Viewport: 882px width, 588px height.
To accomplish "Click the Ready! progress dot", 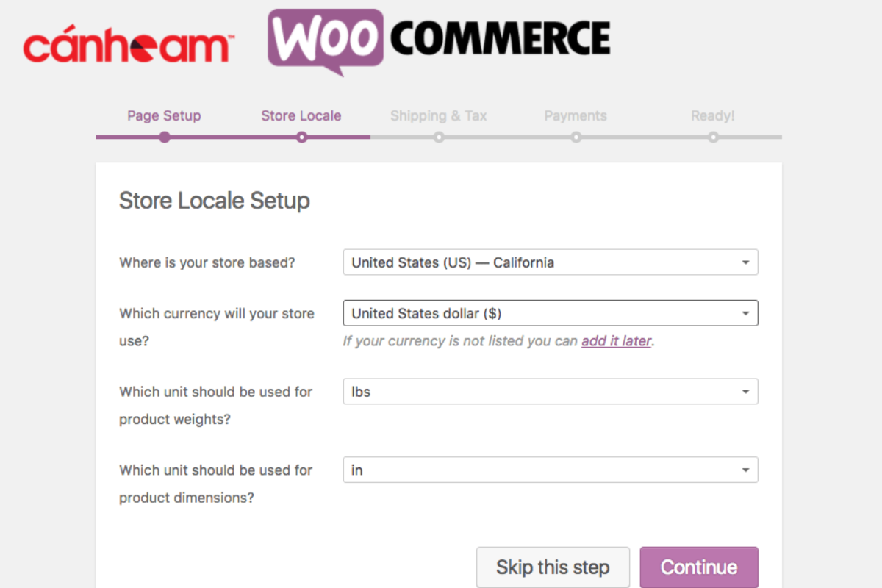I will click(713, 137).
